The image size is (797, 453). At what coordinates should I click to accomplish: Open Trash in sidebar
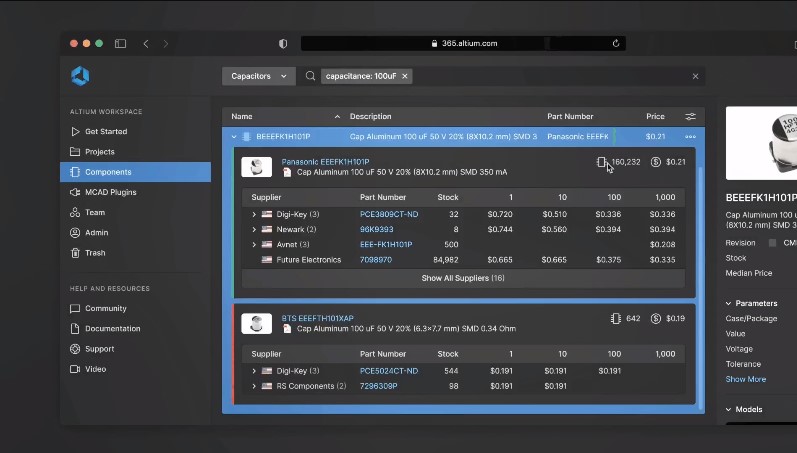(x=135, y=253)
